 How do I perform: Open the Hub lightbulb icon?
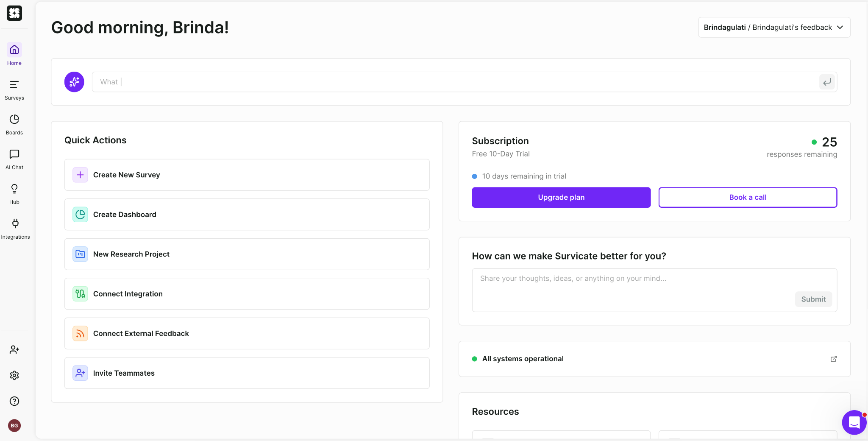(x=14, y=189)
